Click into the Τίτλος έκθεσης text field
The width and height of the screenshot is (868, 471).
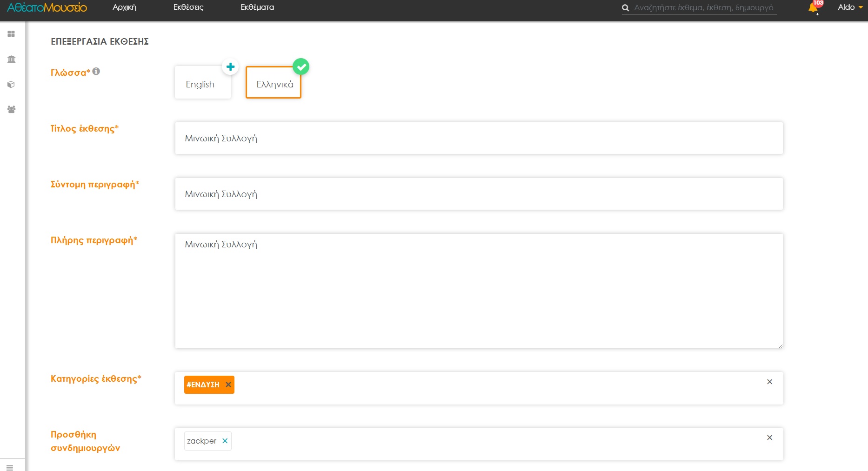tap(479, 138)
